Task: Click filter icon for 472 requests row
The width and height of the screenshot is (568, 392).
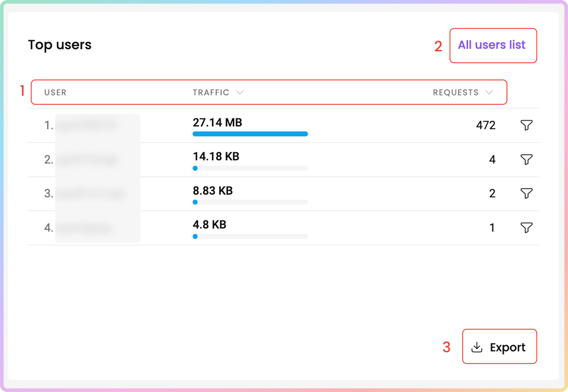Action: coord(526,125)
